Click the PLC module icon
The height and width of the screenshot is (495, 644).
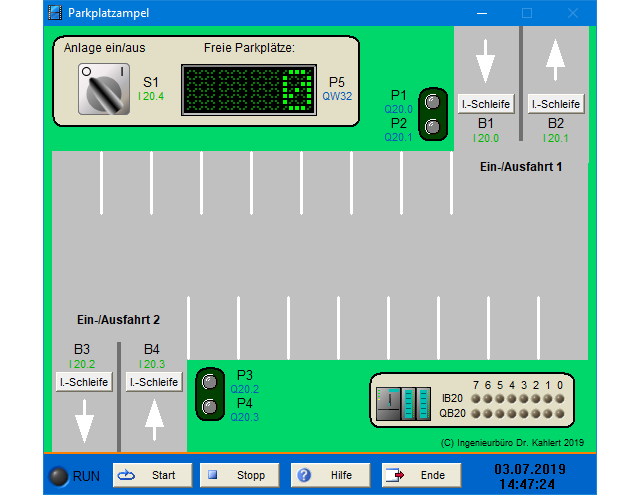[x=403, y=404]
